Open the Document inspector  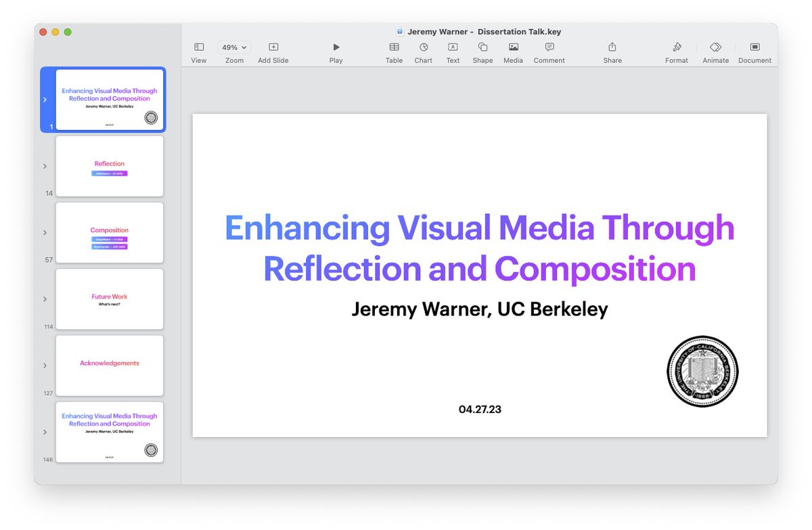tap(755, 53)
